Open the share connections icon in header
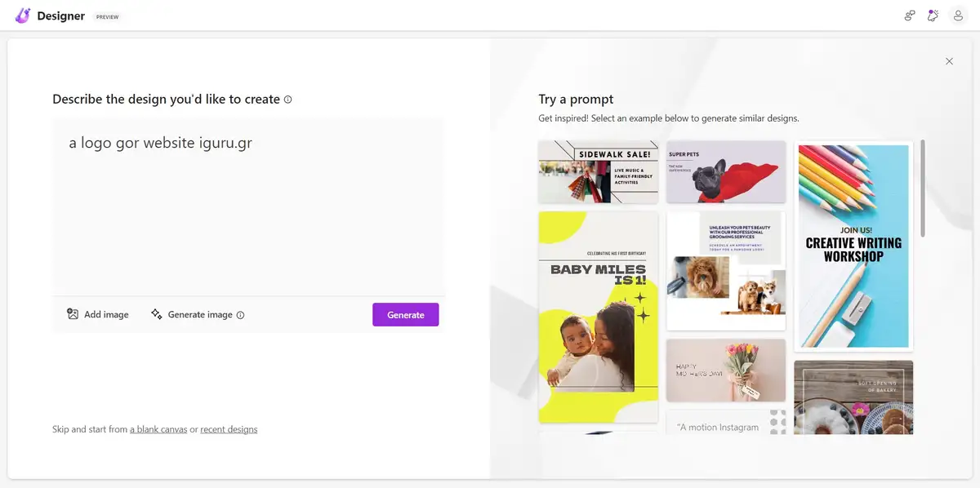Screen dimensions: 980x488 pos(909,16)
